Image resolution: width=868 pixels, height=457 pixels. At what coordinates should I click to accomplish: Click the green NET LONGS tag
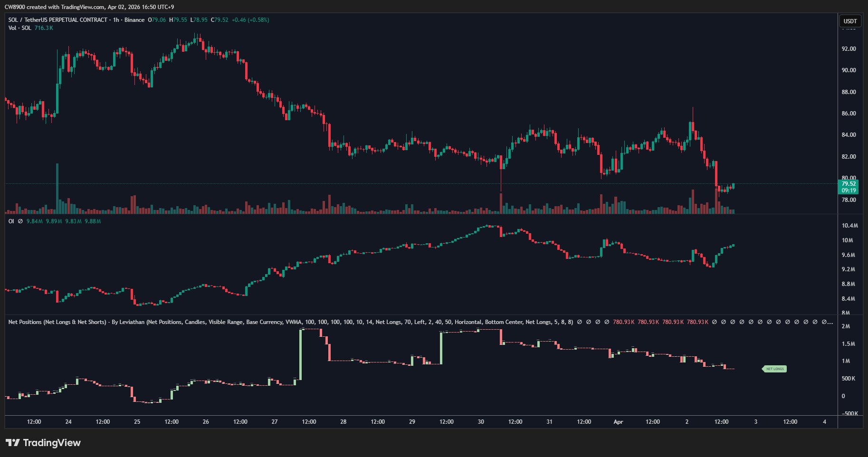pyautogui.click(x=775, y=369)
